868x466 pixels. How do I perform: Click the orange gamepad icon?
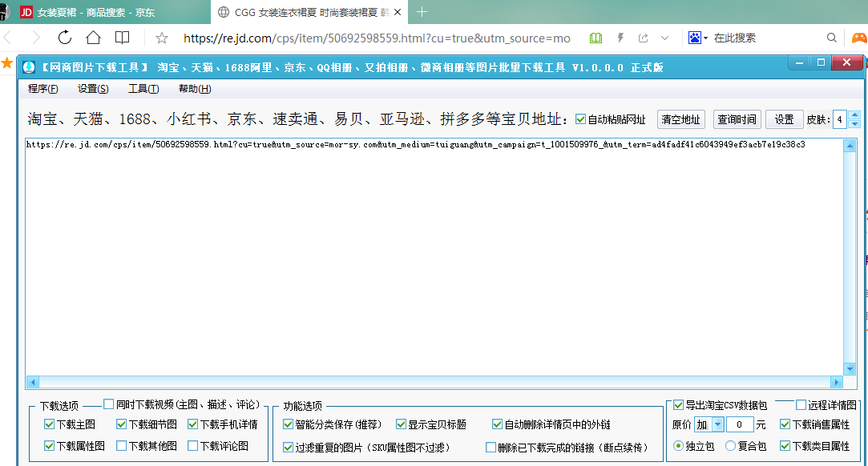tap(859, 38)
